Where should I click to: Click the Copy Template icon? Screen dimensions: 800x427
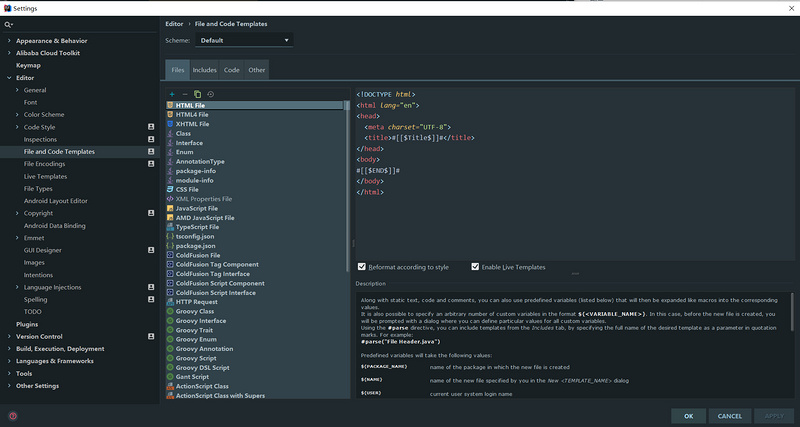pyautogui.click(x=198, y=94)
